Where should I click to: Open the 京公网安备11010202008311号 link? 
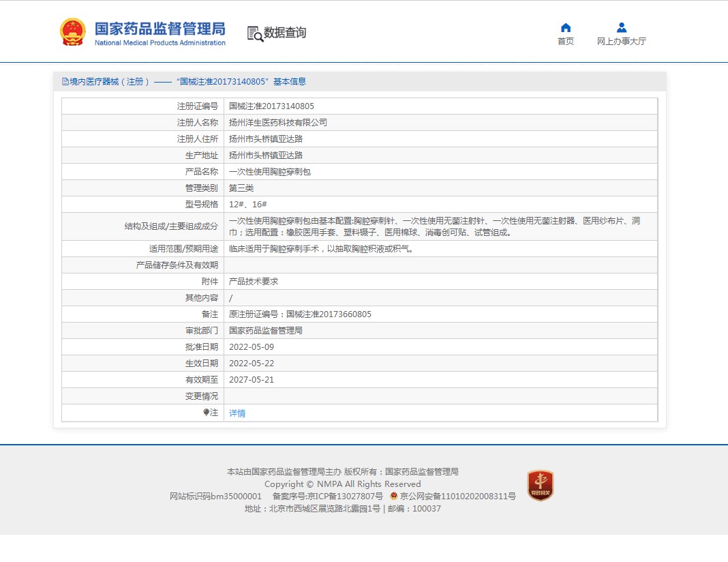pyautogui.click(x=457, y=497)
